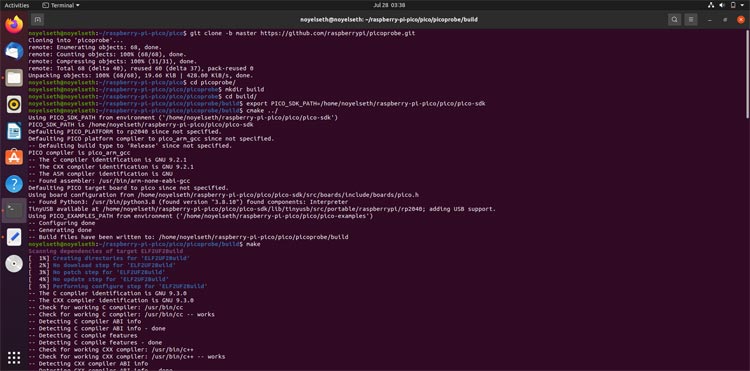Click the network status icon in the top bar

pyautogui.click(x=711, y=5)
